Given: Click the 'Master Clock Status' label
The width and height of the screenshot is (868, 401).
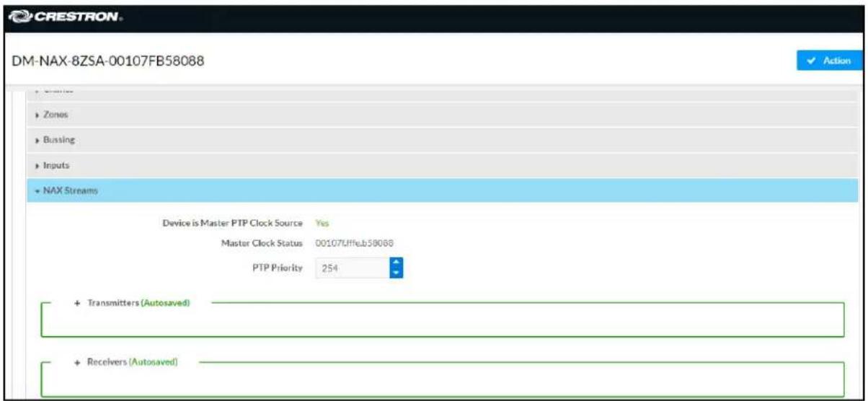Looking at the screenshot, I should tap(262, 244).
